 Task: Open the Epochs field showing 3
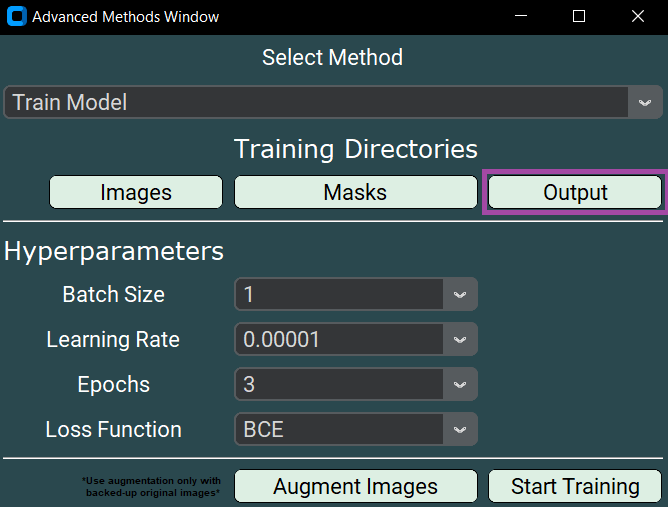[340, 384]
